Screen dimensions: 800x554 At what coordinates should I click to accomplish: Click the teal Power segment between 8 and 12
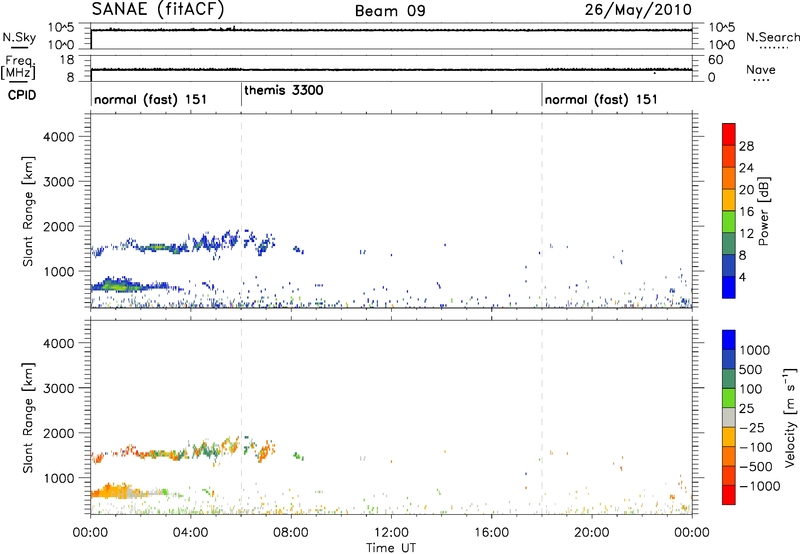pos(729,243)
